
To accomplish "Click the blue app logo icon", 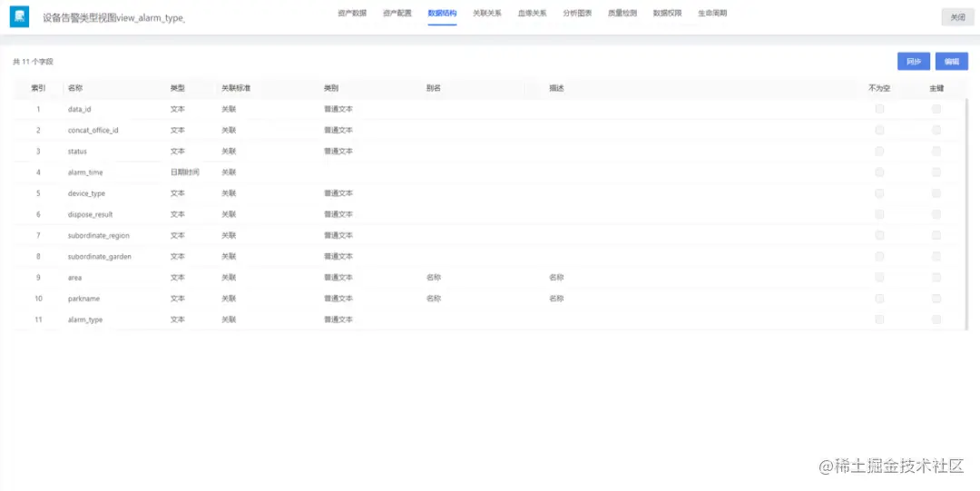I will (19, 17).
